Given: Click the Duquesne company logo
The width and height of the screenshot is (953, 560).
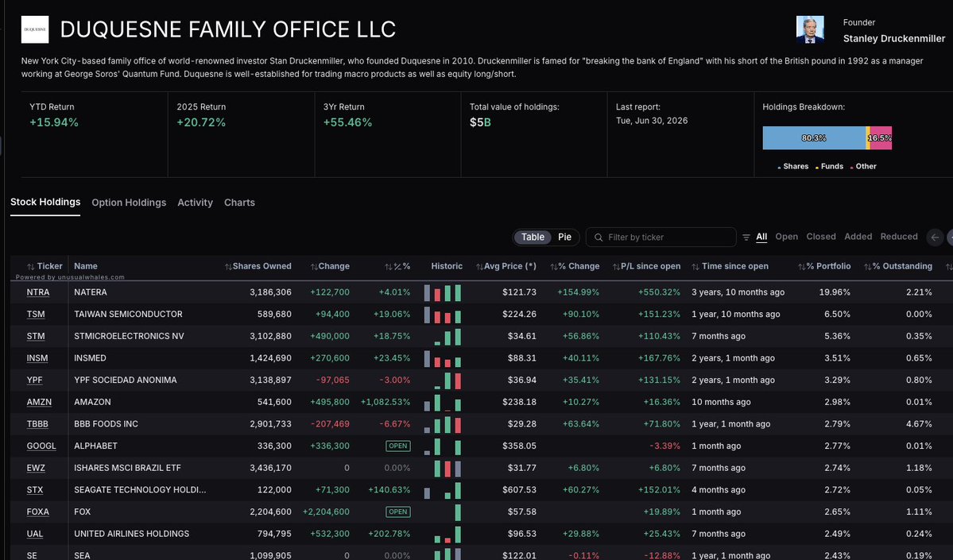Looking at the screenshot, I should coord(35,29).
